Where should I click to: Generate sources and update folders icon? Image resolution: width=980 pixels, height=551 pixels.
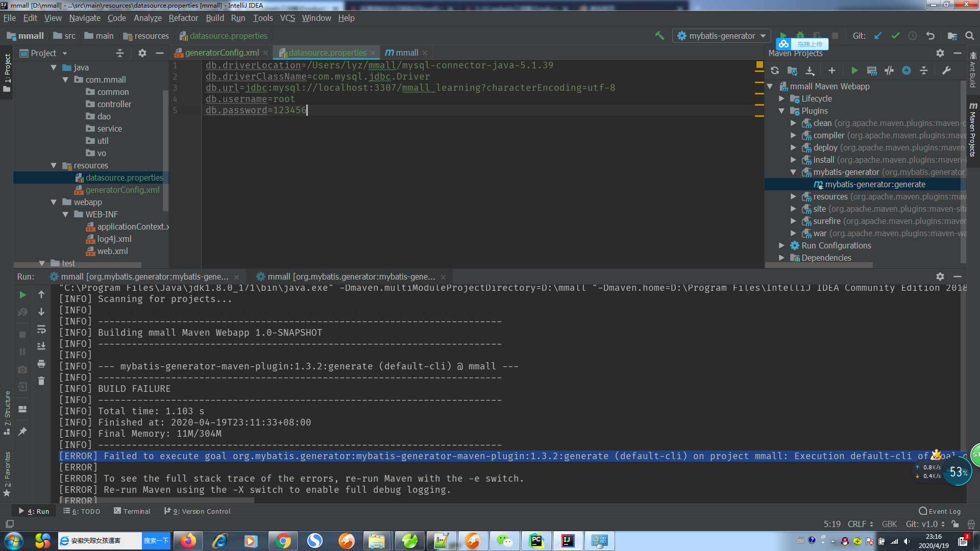tap(792, 70)
